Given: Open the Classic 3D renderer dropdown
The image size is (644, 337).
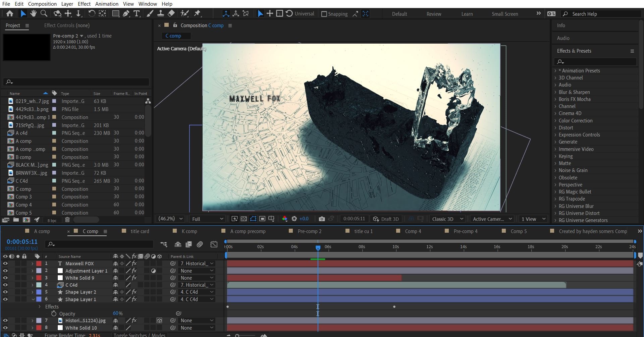Looking at the screenshot, I should [x=447, y=219].
